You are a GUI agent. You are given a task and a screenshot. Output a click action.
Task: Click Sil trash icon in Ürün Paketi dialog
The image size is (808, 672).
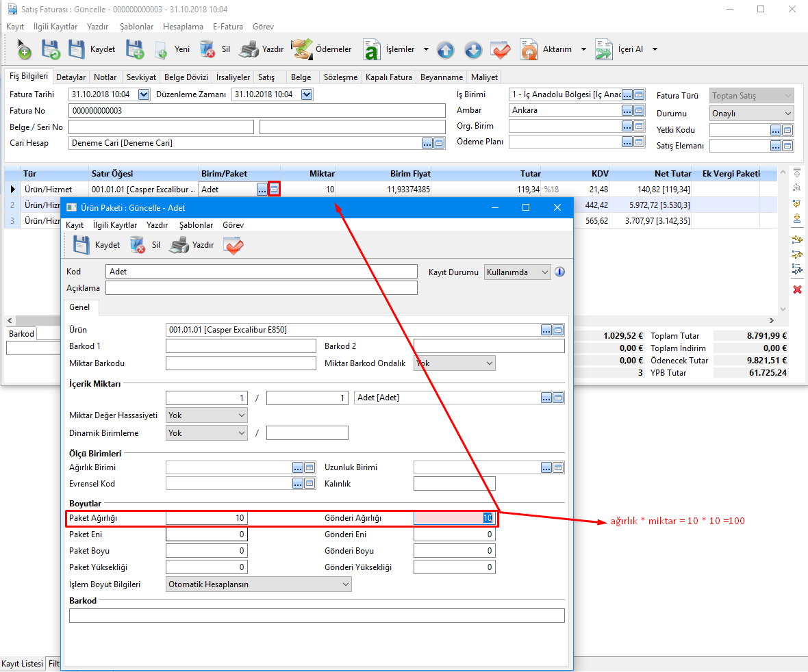[x=138, y=245]
